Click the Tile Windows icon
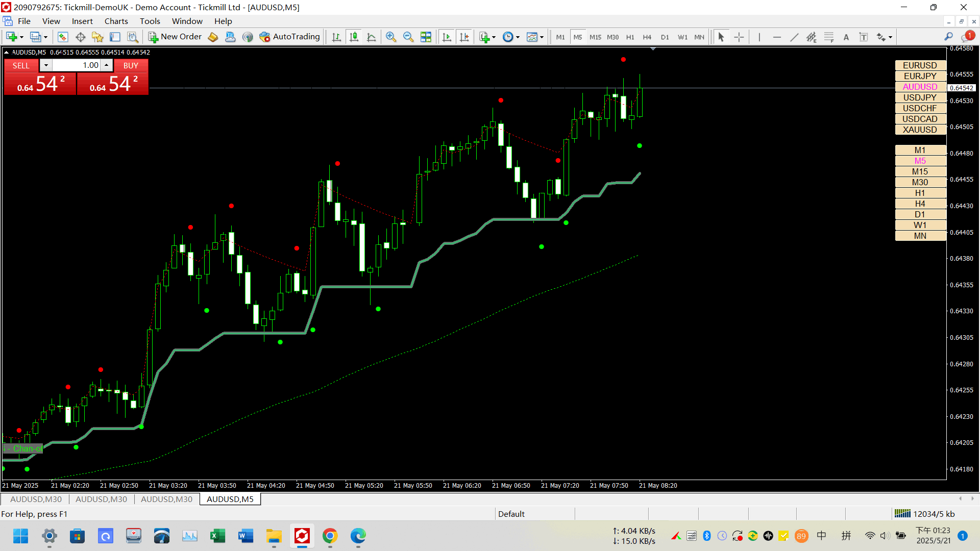The image size is (980, 551). [x=426, y=37]
